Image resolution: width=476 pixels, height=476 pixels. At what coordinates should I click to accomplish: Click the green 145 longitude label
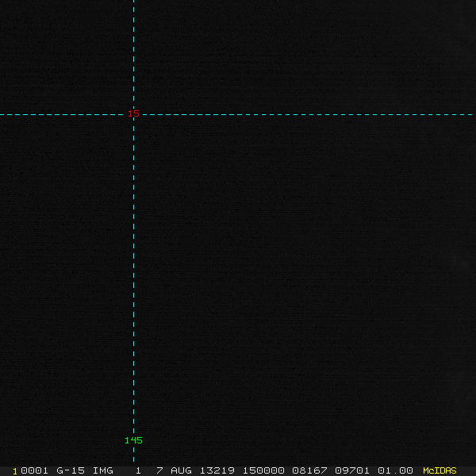click(x=133, y=440)
